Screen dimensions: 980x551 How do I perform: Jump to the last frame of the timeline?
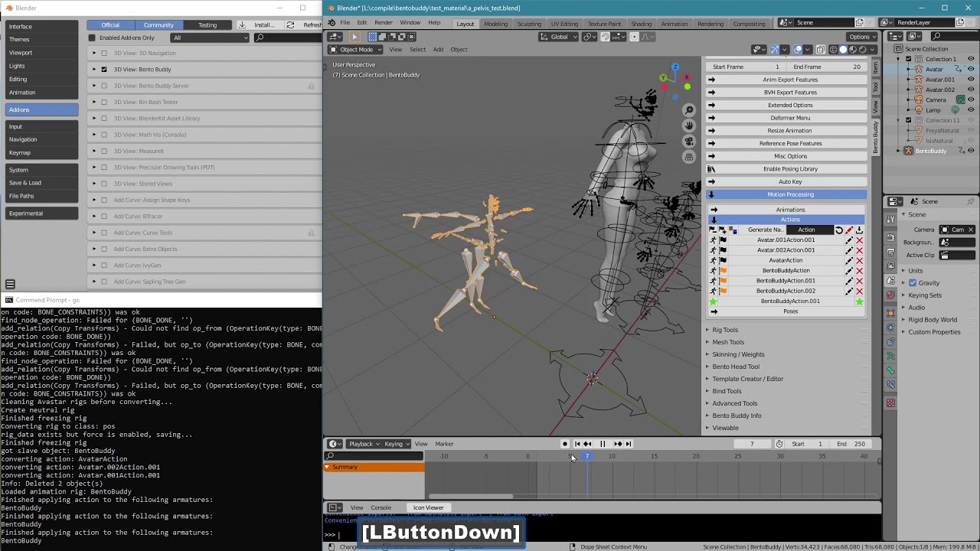click(x=628, y=444)
